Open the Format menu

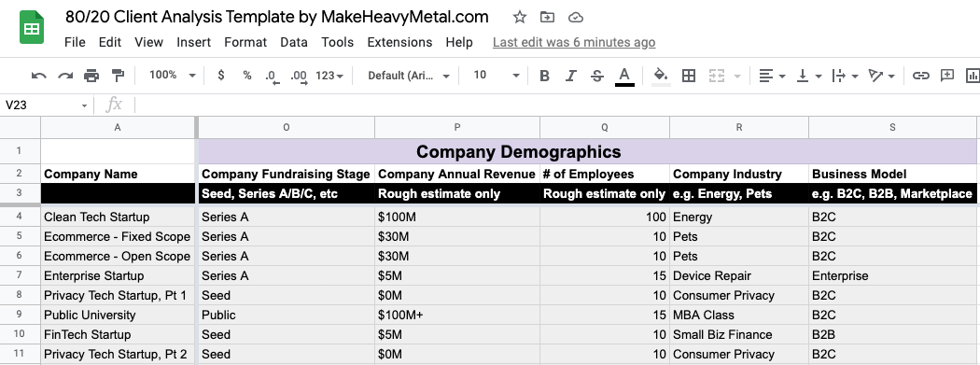click(245, 43)
